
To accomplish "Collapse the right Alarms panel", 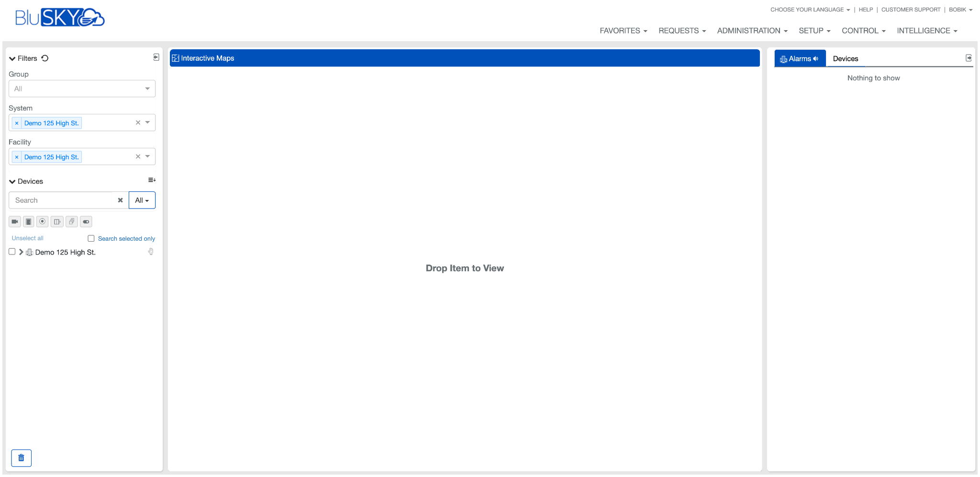I will pos(969,58).
